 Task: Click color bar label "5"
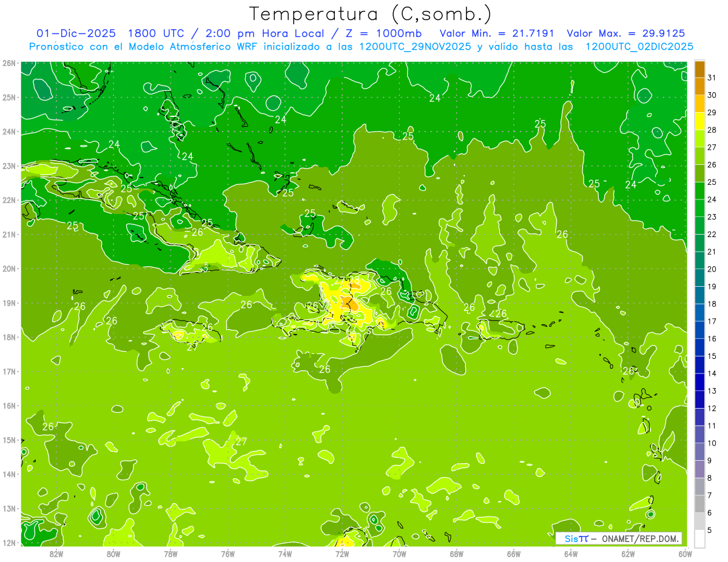coord(710,529)
